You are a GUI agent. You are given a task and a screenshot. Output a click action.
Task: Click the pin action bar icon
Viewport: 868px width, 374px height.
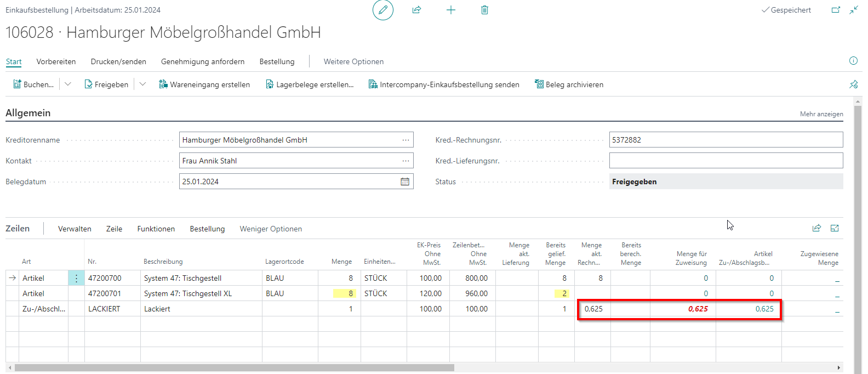[854, 84]
